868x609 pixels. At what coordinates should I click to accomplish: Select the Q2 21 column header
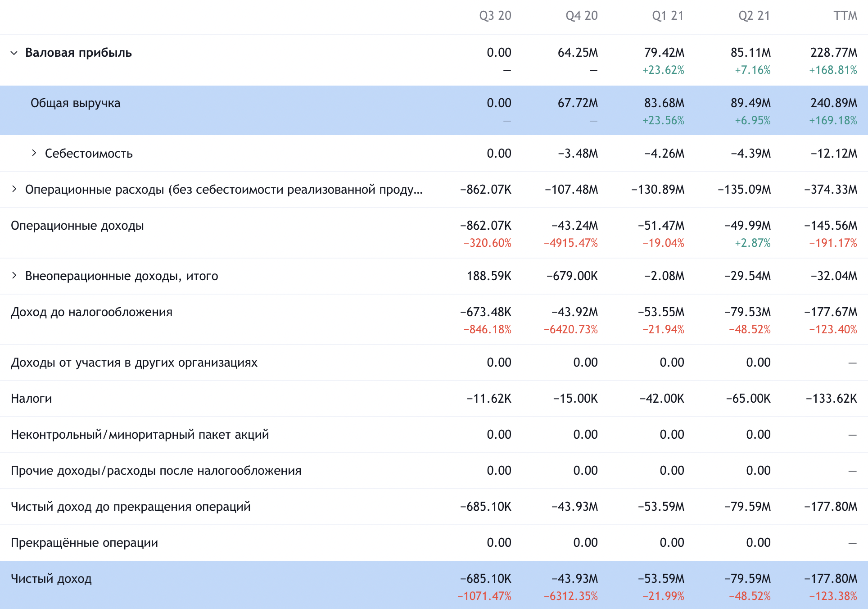[755, 16]
